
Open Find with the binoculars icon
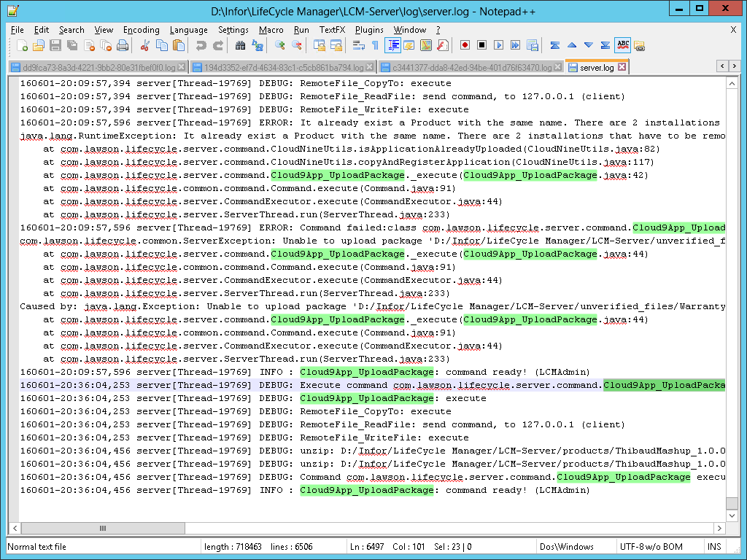240,45
